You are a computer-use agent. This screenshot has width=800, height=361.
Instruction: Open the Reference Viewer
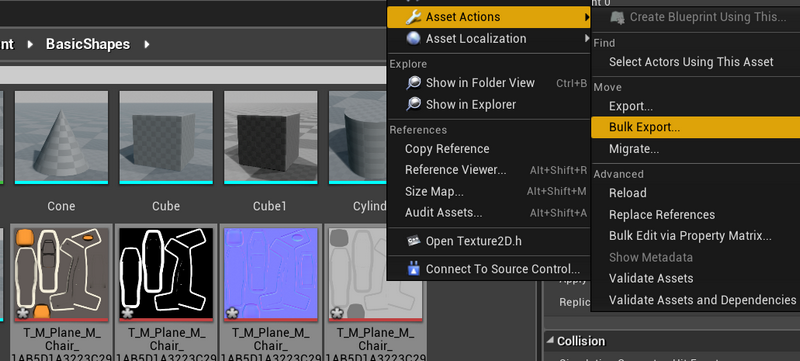pos(489,170)
